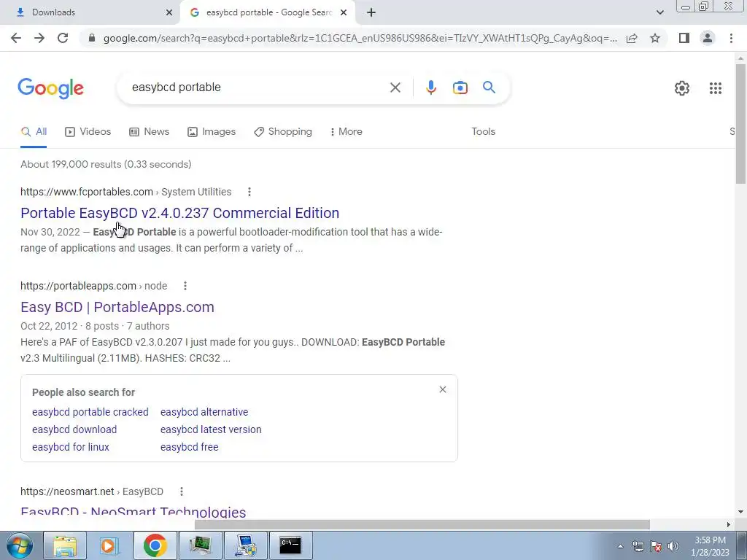Open Windows Explorer from the taskbar
Viewport: 747px width, 560px height.
(x=65, y=545)
